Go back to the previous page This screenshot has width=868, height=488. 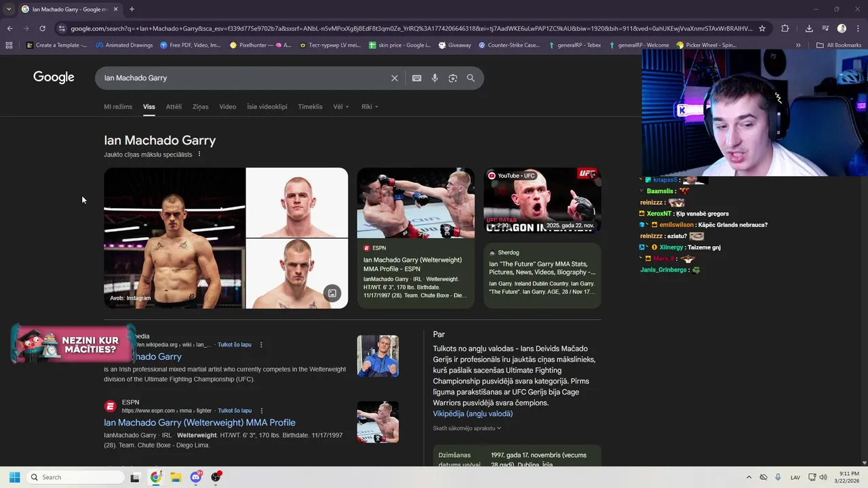(9, 28)
